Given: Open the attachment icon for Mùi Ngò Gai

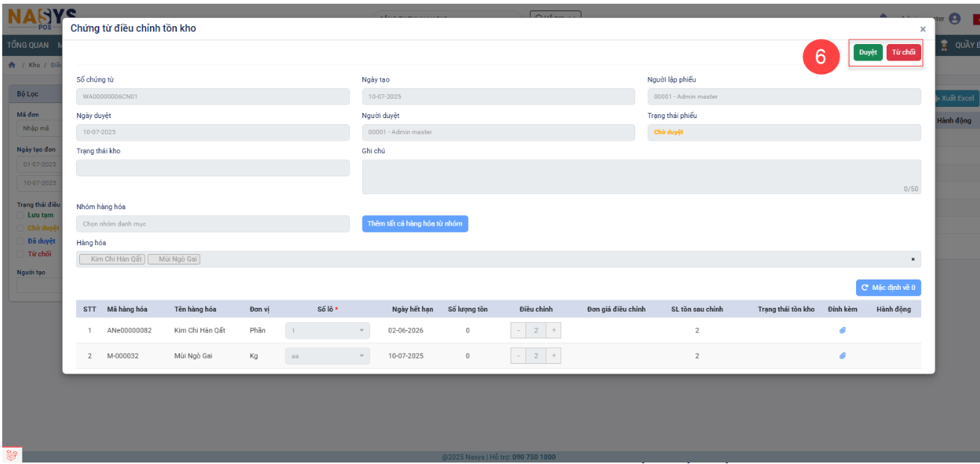Looking at the screenshot, I should tap(842, 356).
